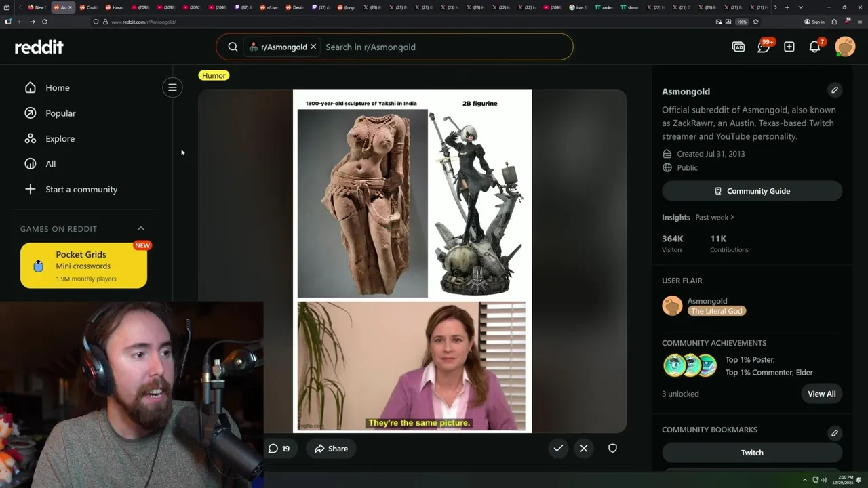Viewport: 868px width, 488px height.
Task: Open the sidebar toggle beside back button
Action: pos(8,22)
